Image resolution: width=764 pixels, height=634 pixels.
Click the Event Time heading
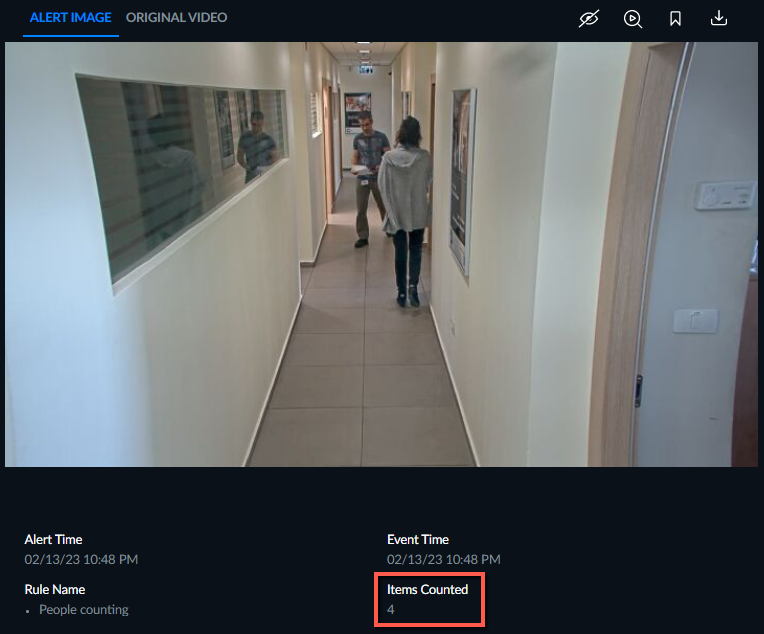click(418, 539)
